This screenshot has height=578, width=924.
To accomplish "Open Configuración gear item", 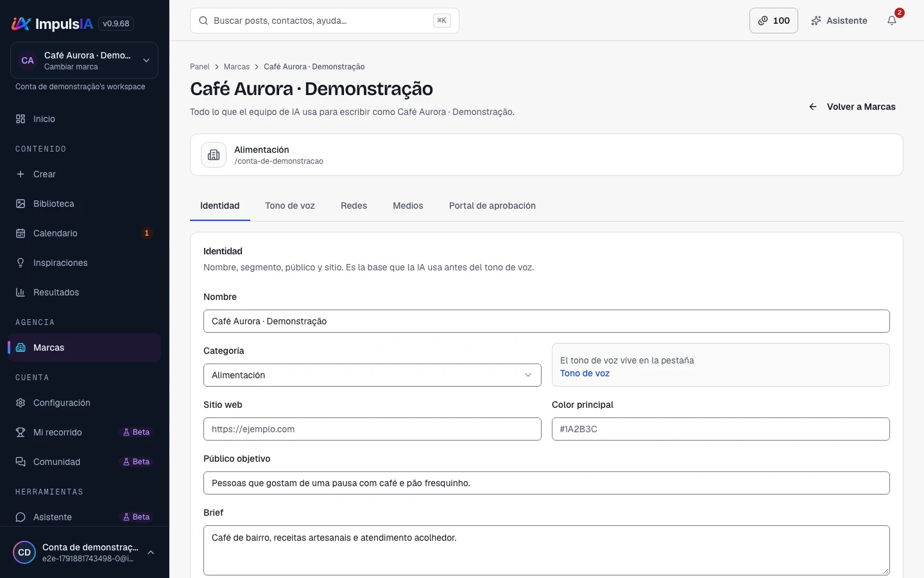I will (85, 403).
